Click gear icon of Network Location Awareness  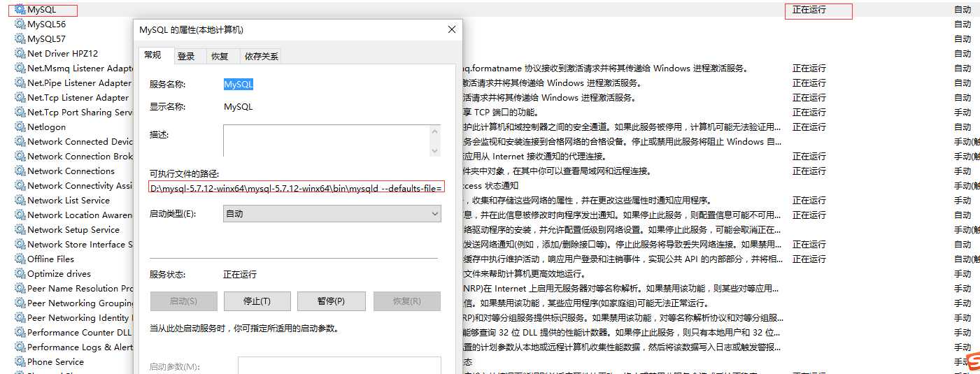pos(20,215)
